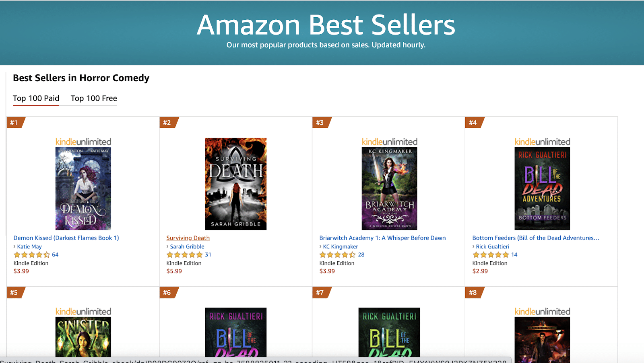This screenshot has width=644, height=363.
Task: Select the Bottom Feeders cover image
Action: click(x=542, y=189)
